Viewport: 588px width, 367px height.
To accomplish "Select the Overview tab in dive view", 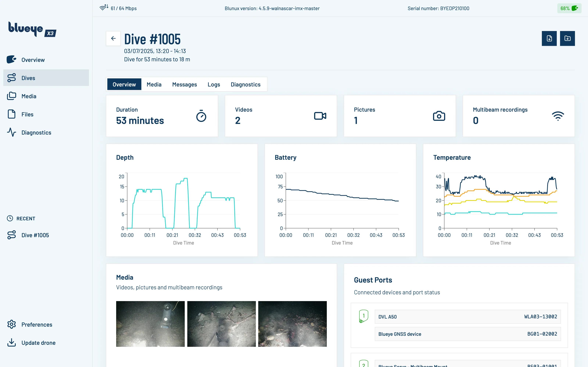I will [x=124, y=84].
